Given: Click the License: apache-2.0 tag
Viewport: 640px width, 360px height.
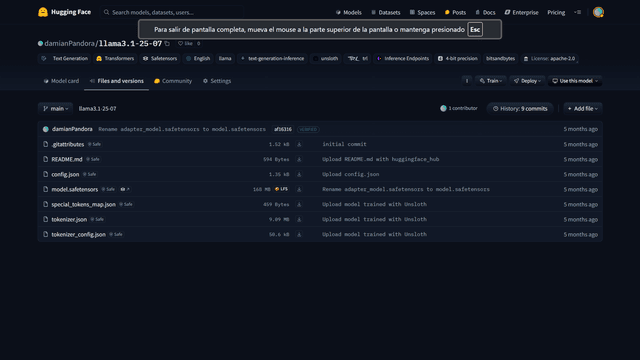Looking at the screenshot, I should [549, 58].
